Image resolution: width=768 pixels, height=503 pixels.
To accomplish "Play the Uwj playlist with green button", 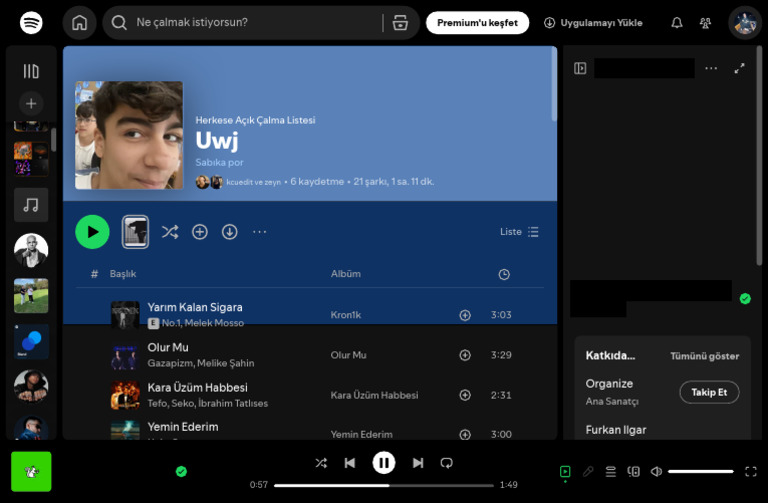I will tap(92, 232).
